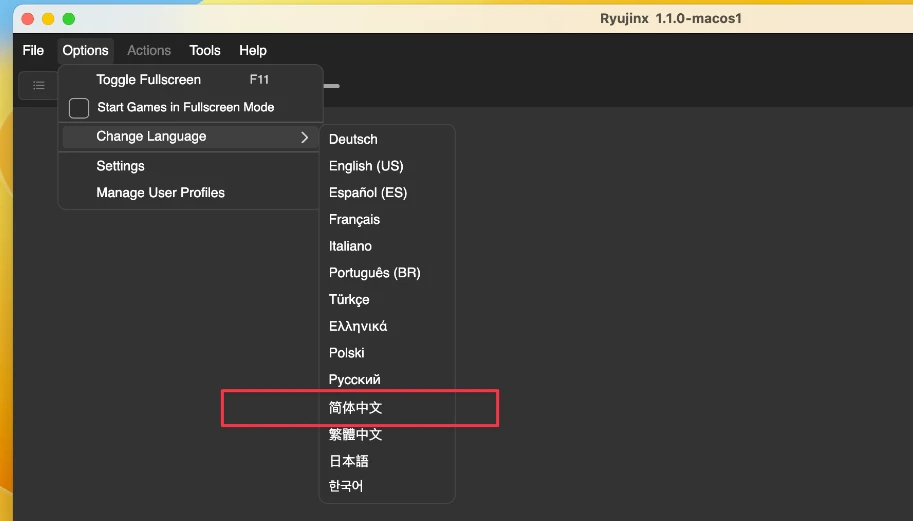
Task: Choose 한국어 Korean language
Action: (387, 486)
